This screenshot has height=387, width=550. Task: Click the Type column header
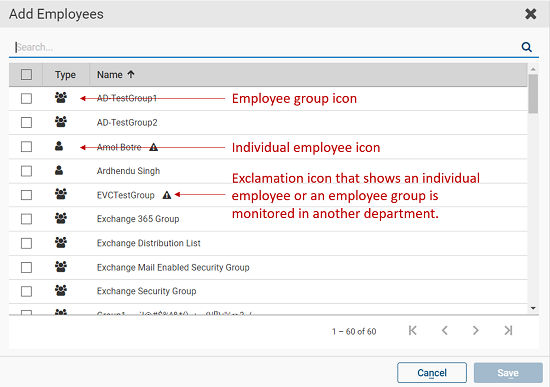pos(65,75)
